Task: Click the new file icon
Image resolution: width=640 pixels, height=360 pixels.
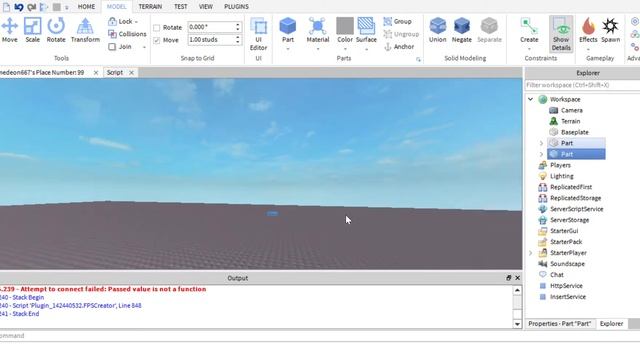Action: [x=6, y=7]
